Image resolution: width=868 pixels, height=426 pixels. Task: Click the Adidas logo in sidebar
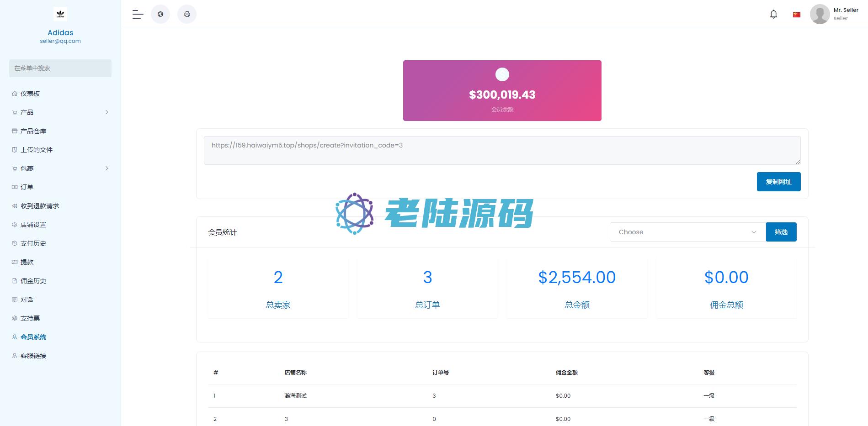[60, 14]
